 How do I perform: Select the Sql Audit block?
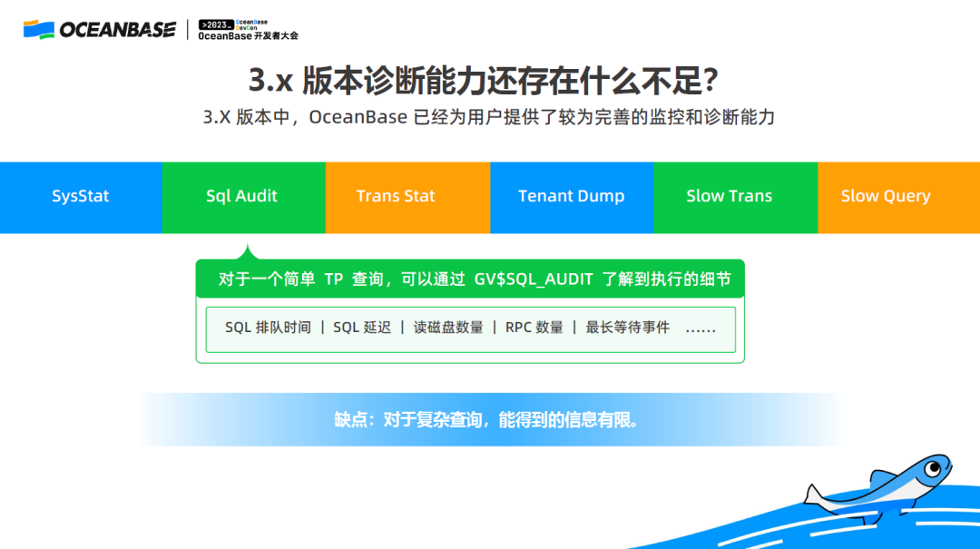click(x=244, y=198)
